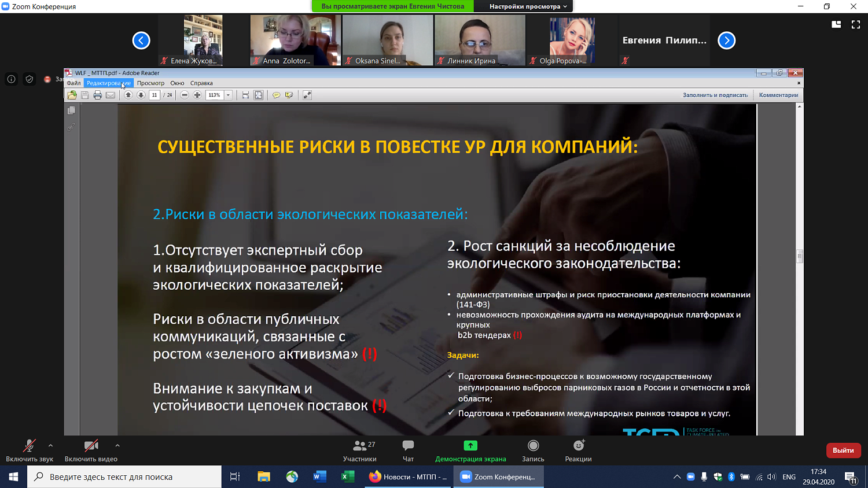Click the Zoom meeting info icon
Image resolution: width=868 pixels, height=488 pixels.
(12, 79)
